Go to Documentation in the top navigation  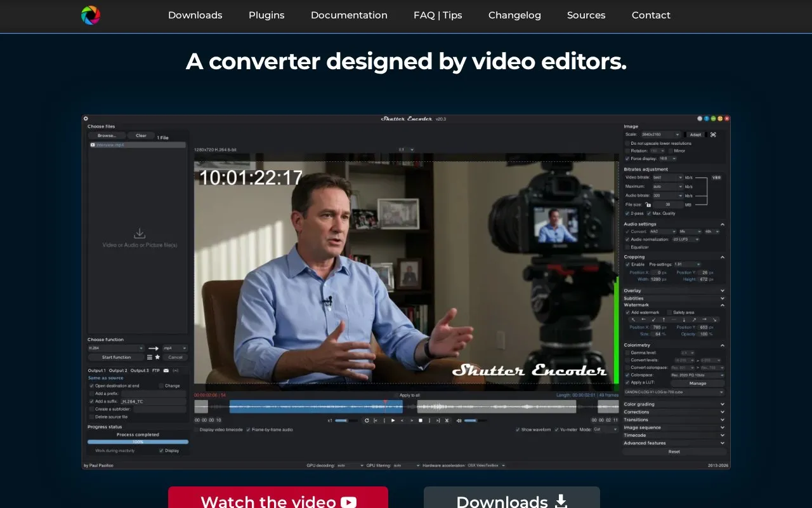coord(349,15)
